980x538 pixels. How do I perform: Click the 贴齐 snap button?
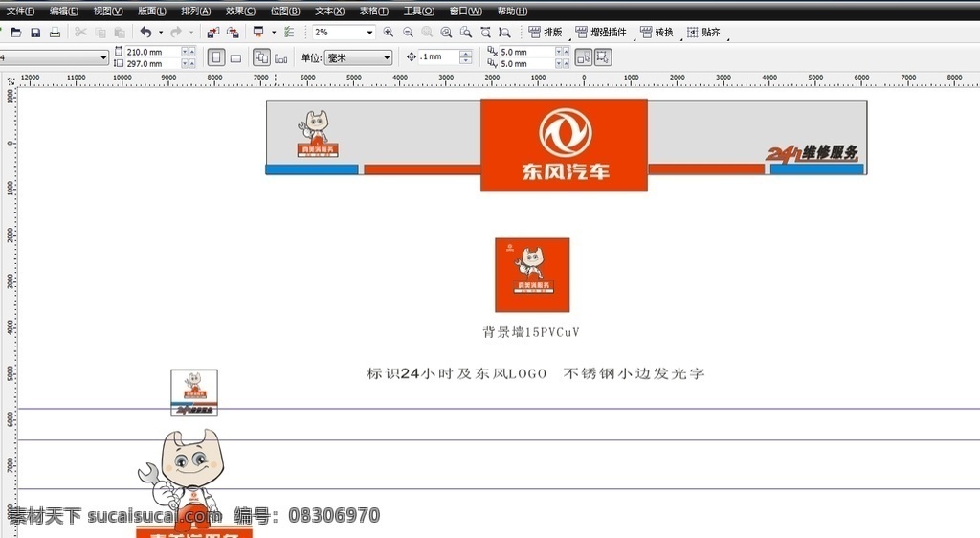click(703, 33)
